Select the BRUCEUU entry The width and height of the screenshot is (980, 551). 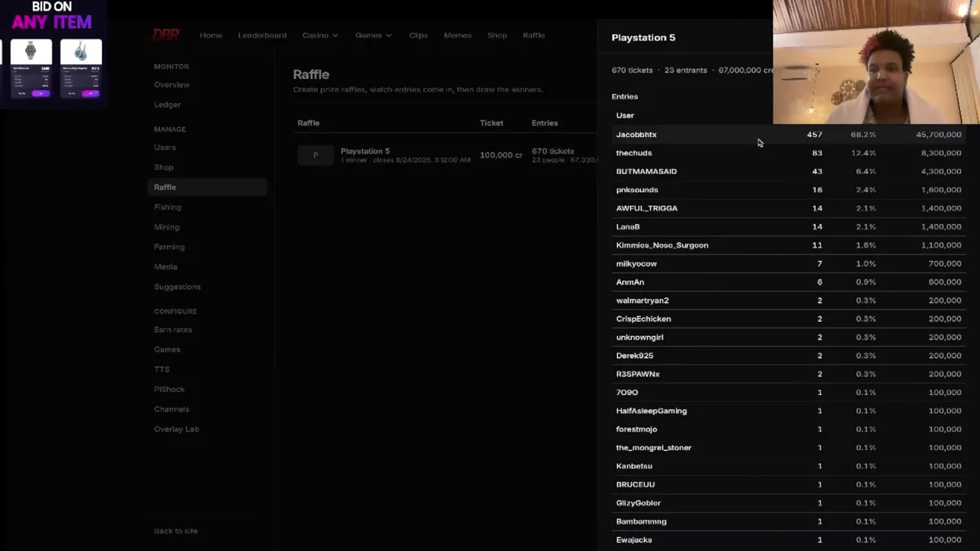click(x=789, y=484)
